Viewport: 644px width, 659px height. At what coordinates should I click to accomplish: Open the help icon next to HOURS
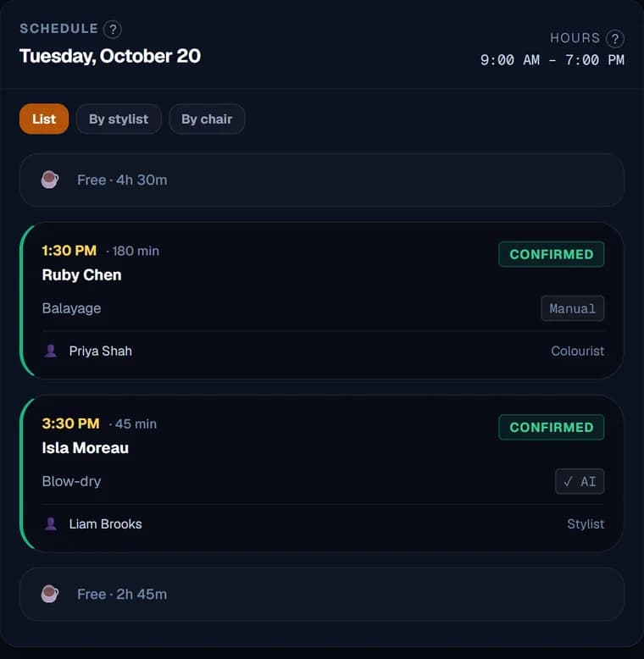(615, 39)
